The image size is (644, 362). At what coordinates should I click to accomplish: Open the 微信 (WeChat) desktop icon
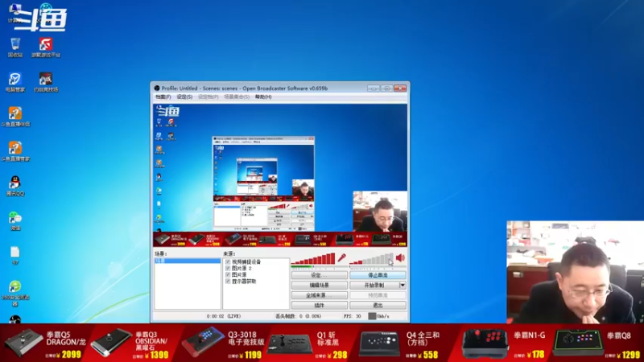[15, 220]
